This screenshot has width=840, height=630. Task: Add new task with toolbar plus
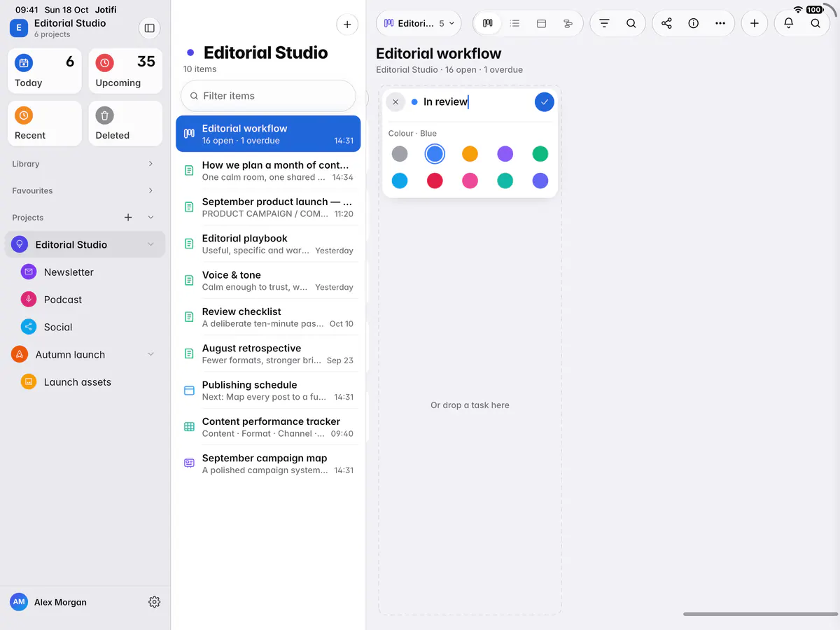754,23
